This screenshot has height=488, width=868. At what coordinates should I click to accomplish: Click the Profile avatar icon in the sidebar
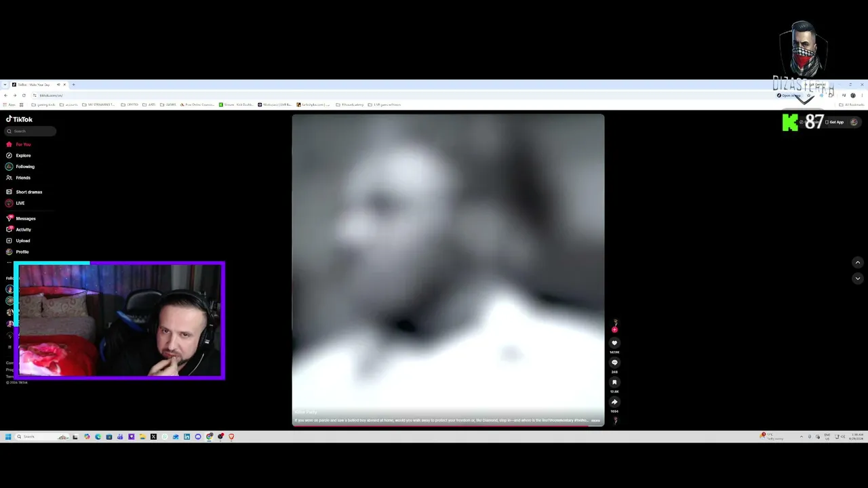(x=9, y=252)
